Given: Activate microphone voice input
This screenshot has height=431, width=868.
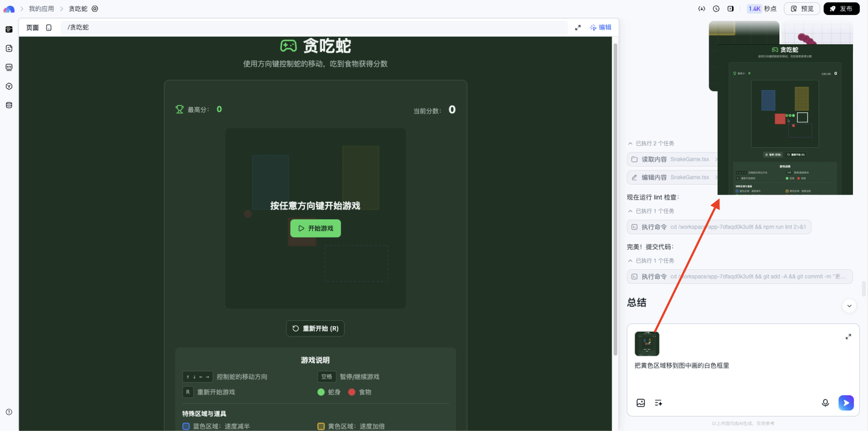Looking at the screenshot, I should coord(825,403).
